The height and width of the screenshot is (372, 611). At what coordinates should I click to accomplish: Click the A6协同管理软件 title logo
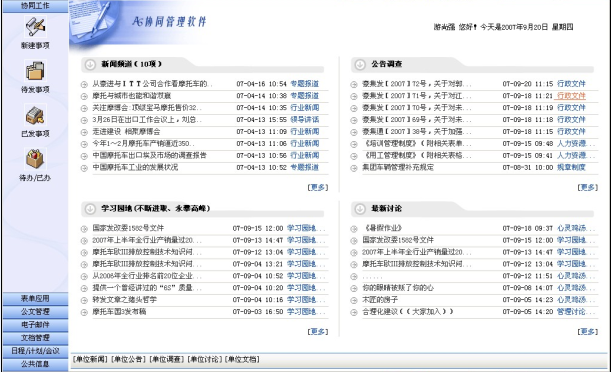(x=169, y=22)
